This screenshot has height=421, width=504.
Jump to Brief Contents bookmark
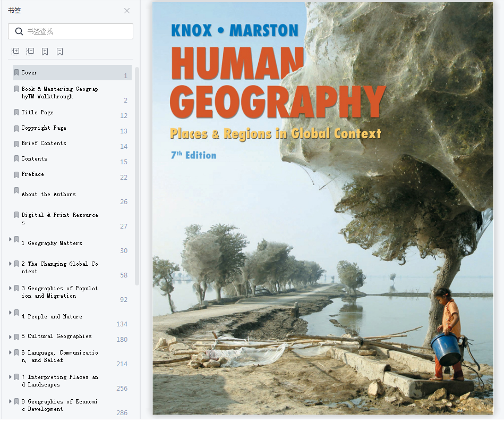[x=44, y=143]
